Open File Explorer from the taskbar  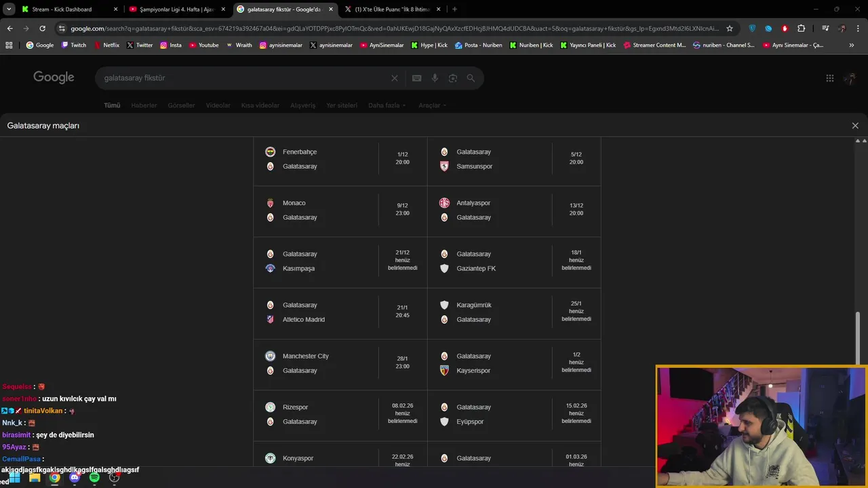35,477
